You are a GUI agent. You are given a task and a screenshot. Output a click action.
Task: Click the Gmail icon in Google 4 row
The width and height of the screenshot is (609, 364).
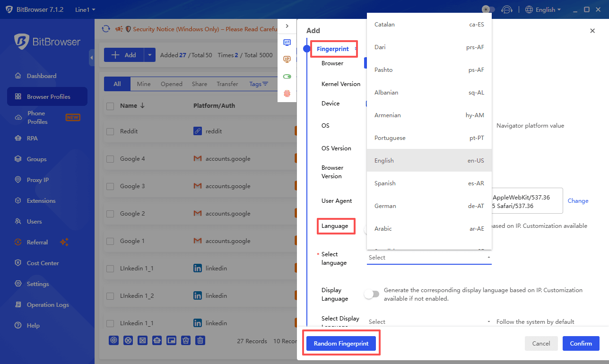(x=198, y=159)
